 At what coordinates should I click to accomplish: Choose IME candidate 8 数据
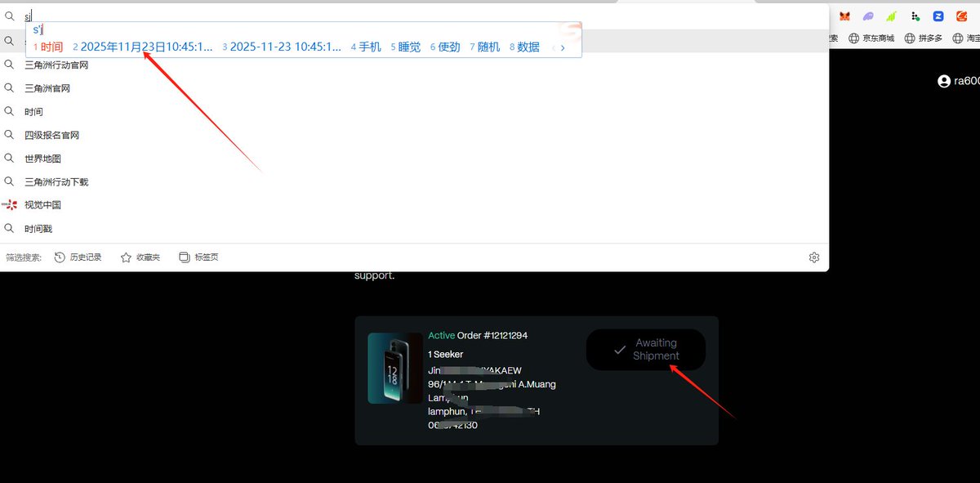coord(524,47)
